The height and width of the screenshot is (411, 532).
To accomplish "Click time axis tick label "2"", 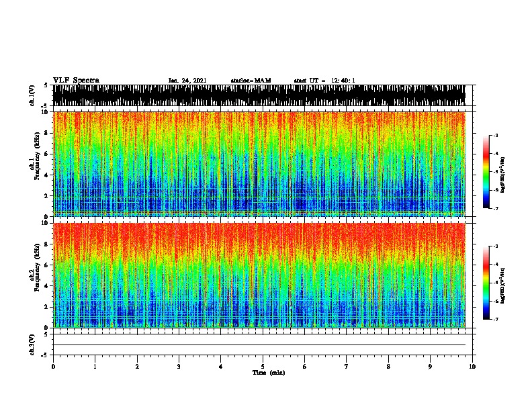I will click(137, 366).
